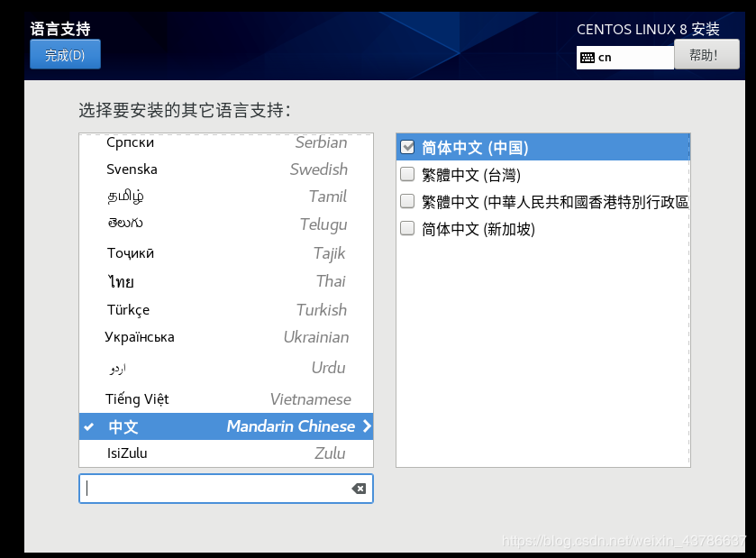Select తెలుగు Telugu language row
The image size is (756, 558).
point(226,224)
